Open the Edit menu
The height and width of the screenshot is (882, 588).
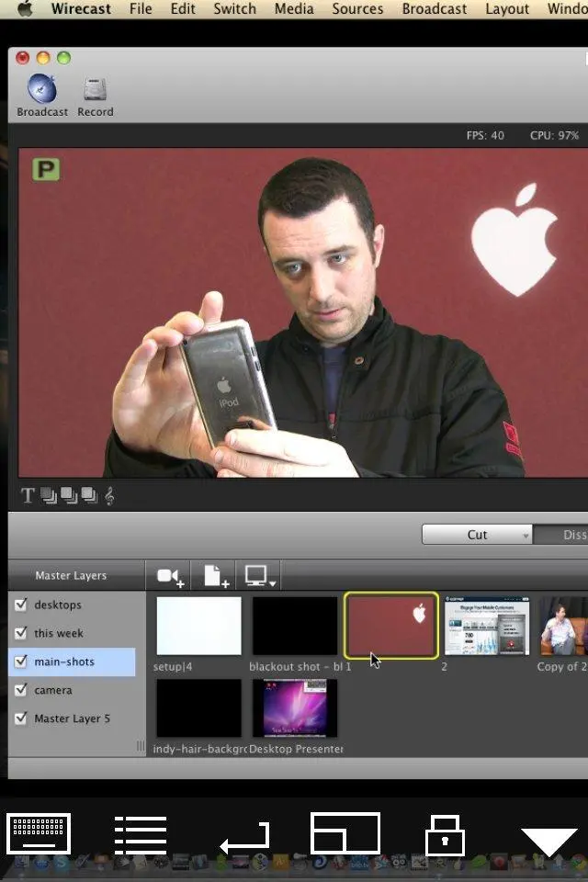point(183,9)
